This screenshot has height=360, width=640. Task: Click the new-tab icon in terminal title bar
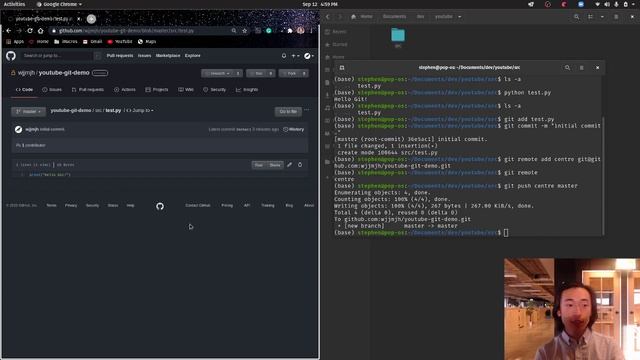tap(342, 68)
